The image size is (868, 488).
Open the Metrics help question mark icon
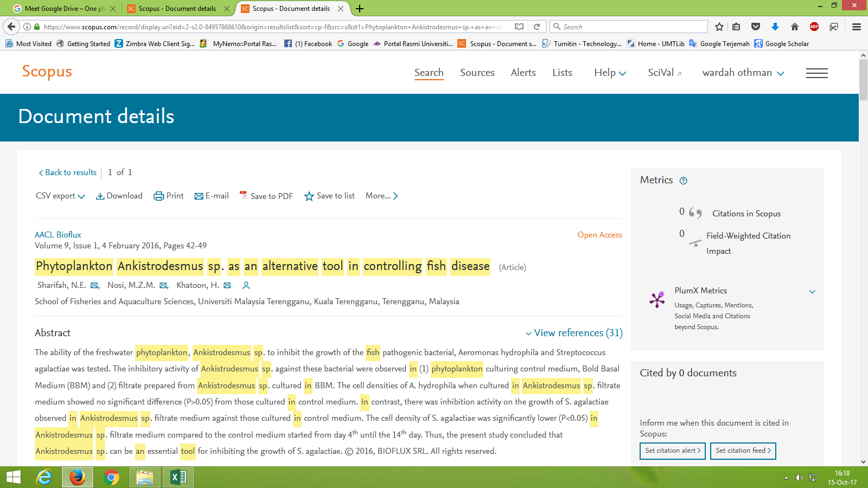[684, 181]
